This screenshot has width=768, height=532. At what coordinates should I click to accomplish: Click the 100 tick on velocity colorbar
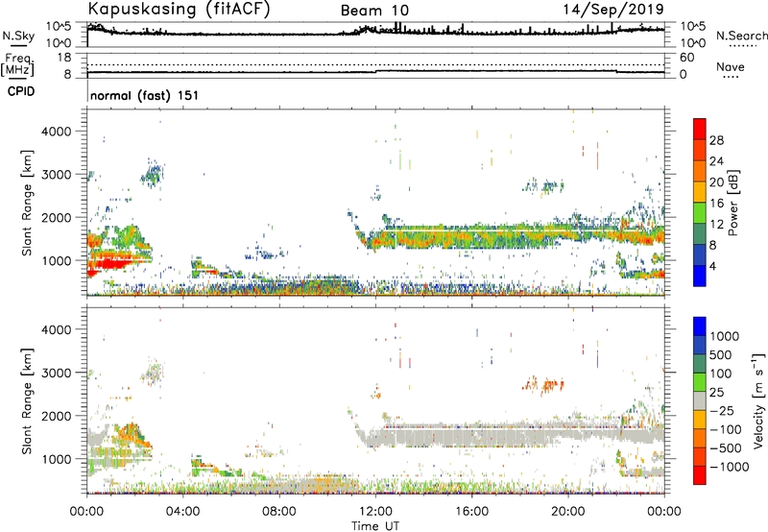point(721,374)
